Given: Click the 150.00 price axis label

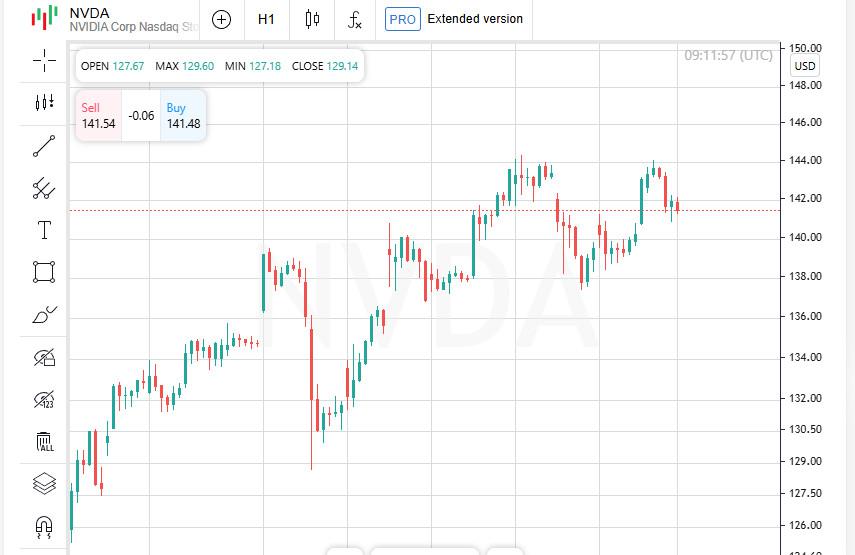Looking at the screenshot, I should [x=805, y=48].
